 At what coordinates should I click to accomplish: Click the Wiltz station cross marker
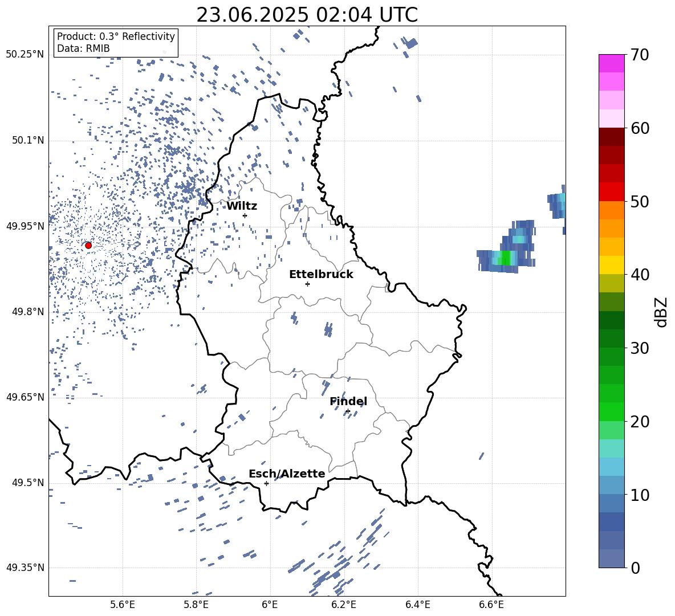coord(245,215)
